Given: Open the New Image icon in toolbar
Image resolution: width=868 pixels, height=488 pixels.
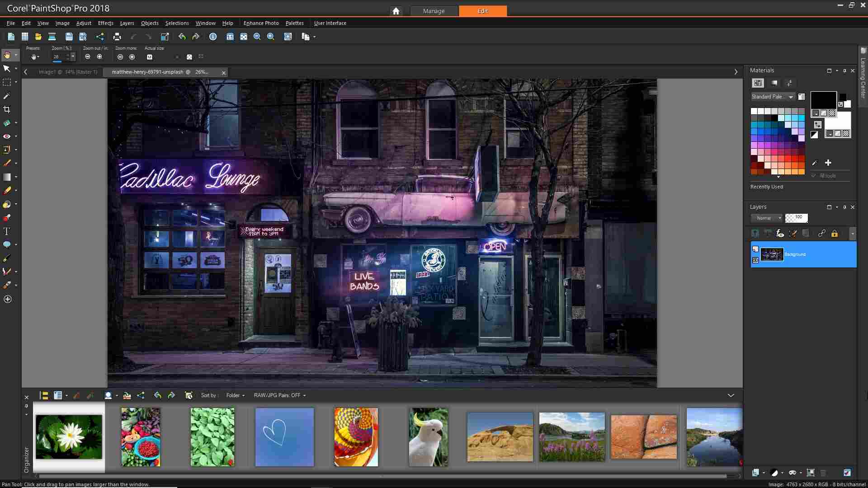Looking at the screenshot, I should [11, 37].
